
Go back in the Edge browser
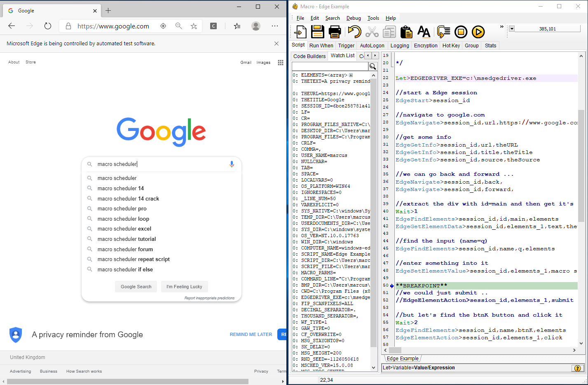pos(12,26)
